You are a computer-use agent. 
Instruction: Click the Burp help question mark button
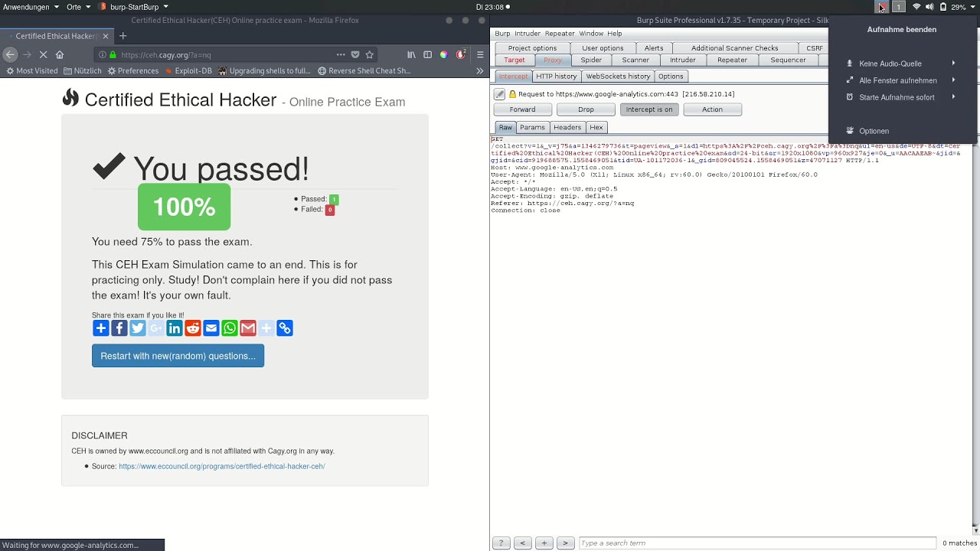pyautogui.click(x=501, y=543)
